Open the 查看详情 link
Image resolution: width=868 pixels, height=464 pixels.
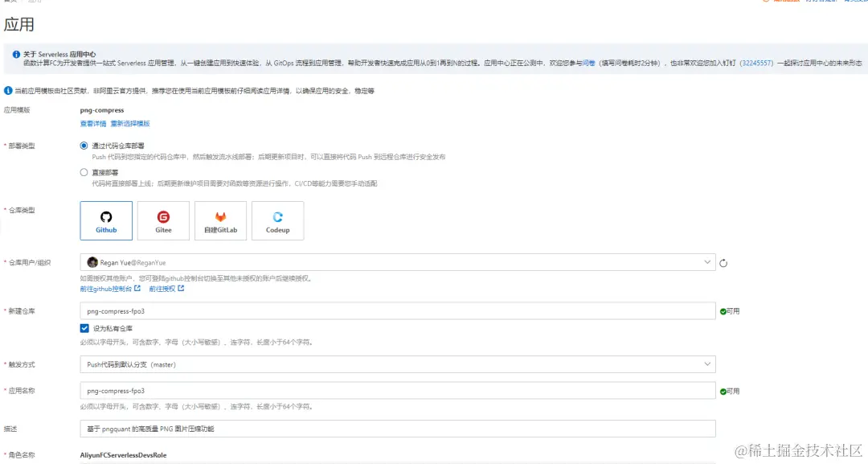point(93,124)
